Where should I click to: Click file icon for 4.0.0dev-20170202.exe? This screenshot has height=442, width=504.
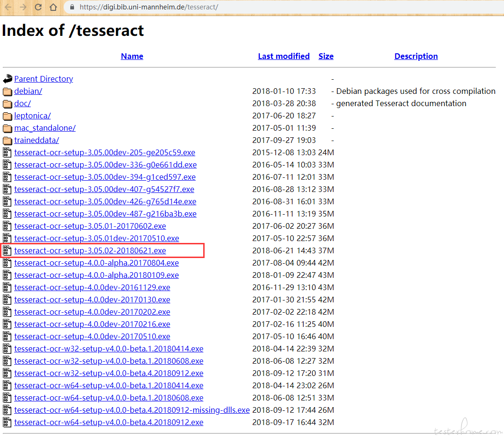(7, 312)
